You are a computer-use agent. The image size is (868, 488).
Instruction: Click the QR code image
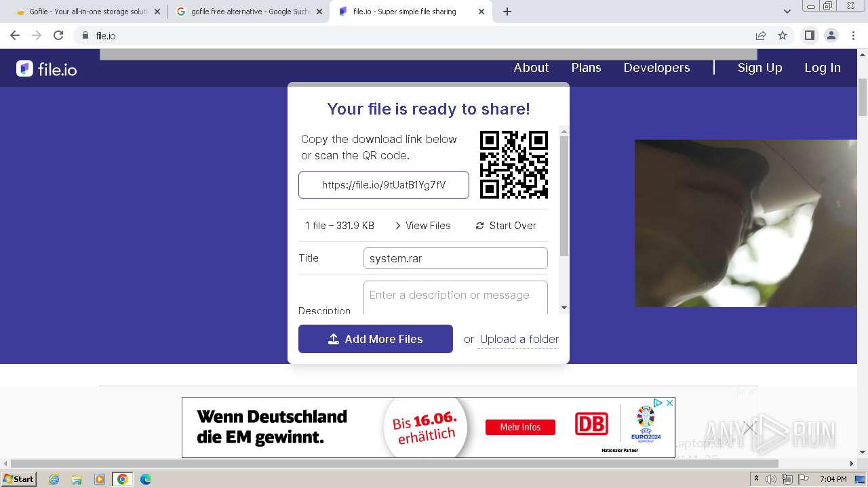514,165
